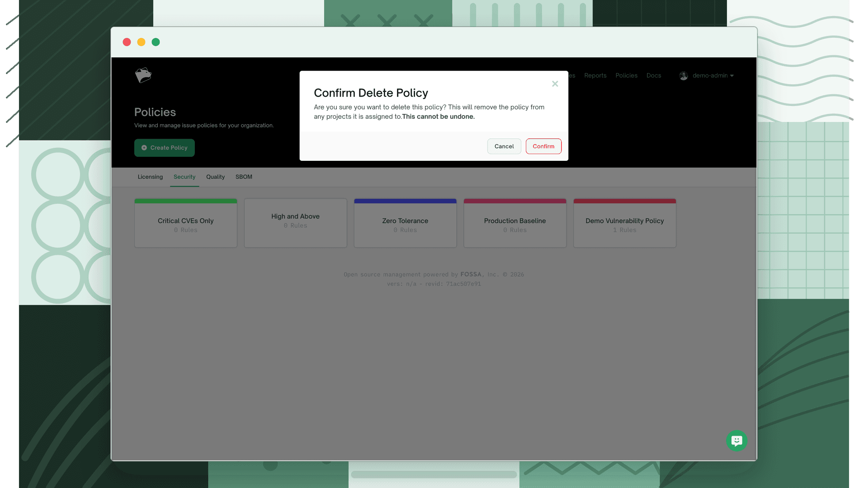This screenshot has height=488, width=868.
Task: Click the 'This cannot be undone.' text
Action: coord(439,117)
